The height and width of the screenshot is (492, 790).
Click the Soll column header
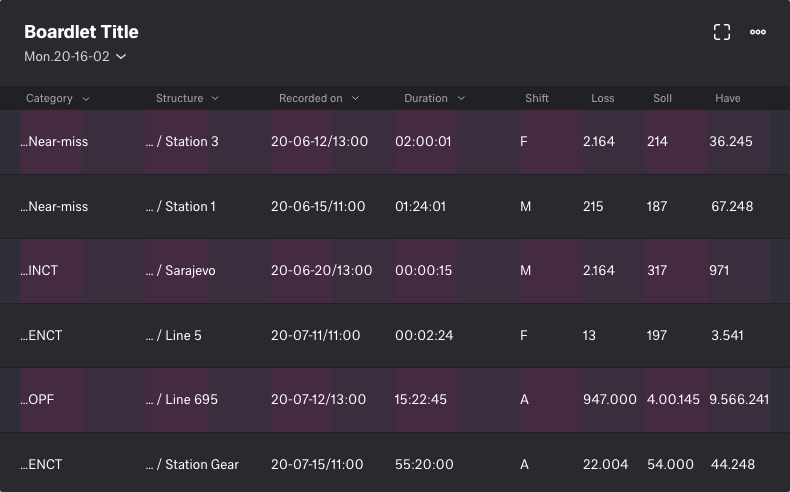tap(662, 99)
